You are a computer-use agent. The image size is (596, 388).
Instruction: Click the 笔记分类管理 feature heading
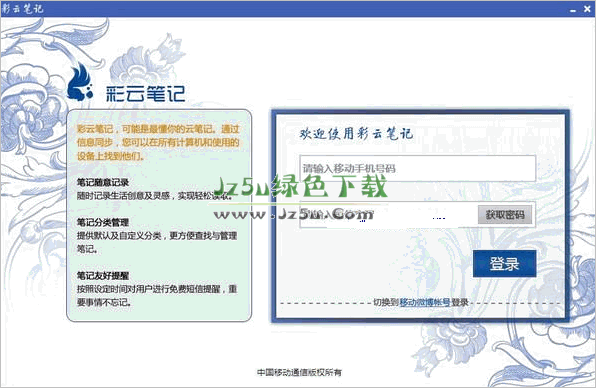[103, 222]
